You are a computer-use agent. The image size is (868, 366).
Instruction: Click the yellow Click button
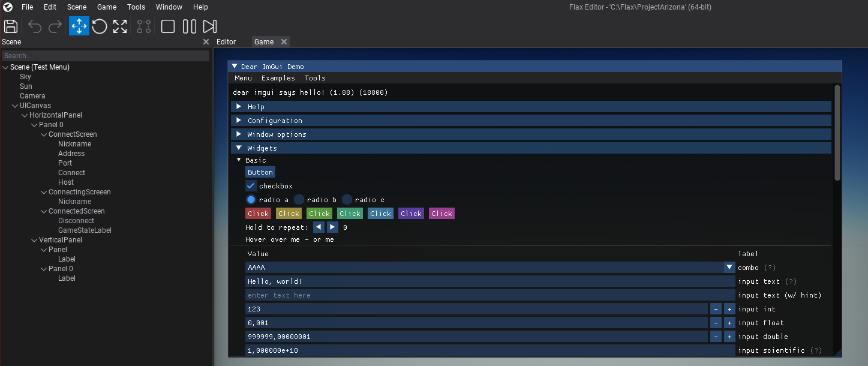[289, 214]
